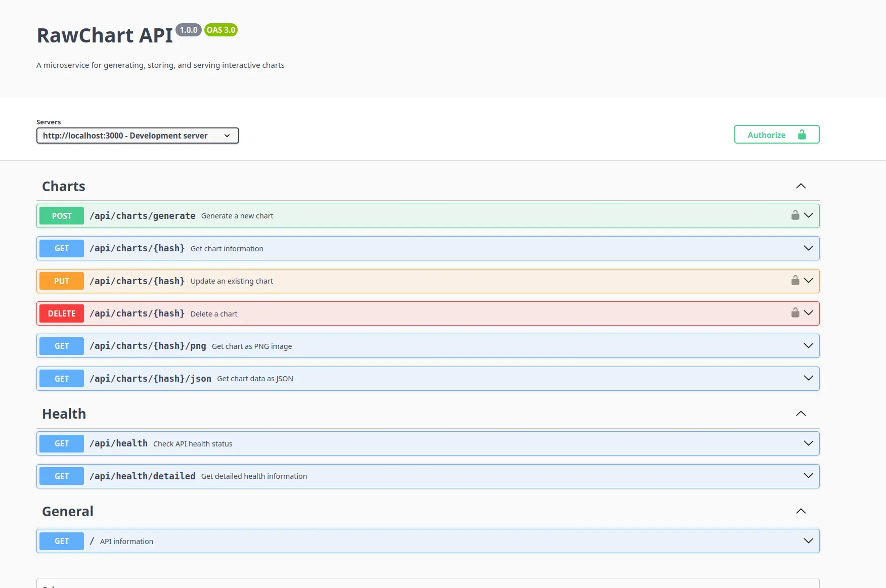
Task: Click GET badge for /api/charts/{hash}/png
Action: [62, 346]
